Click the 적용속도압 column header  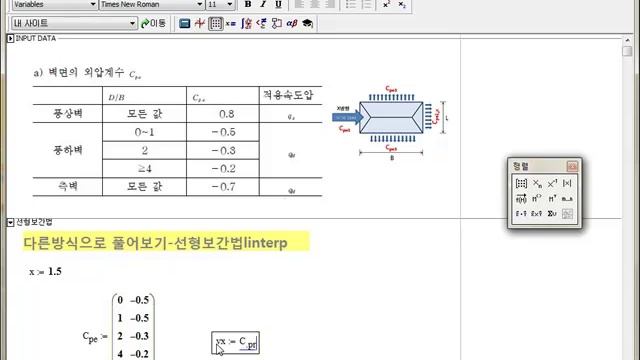(288, 95)
